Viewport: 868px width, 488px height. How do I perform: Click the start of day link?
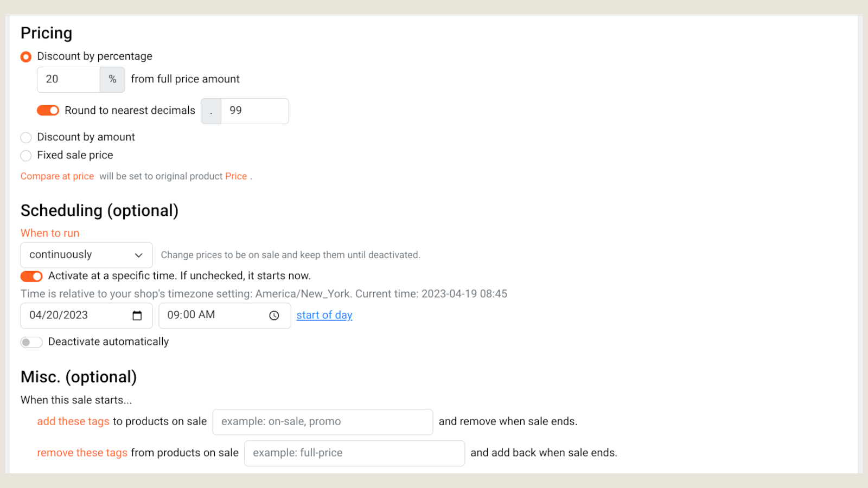324,315
